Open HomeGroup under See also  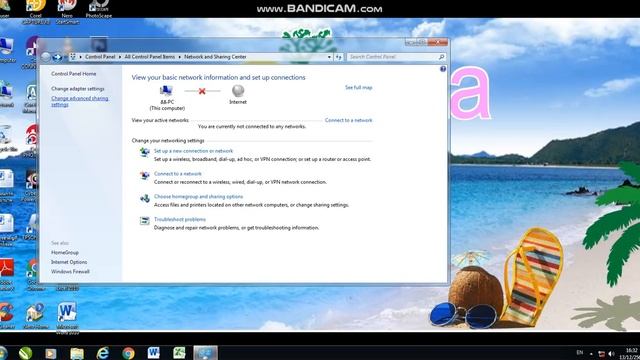65,253
